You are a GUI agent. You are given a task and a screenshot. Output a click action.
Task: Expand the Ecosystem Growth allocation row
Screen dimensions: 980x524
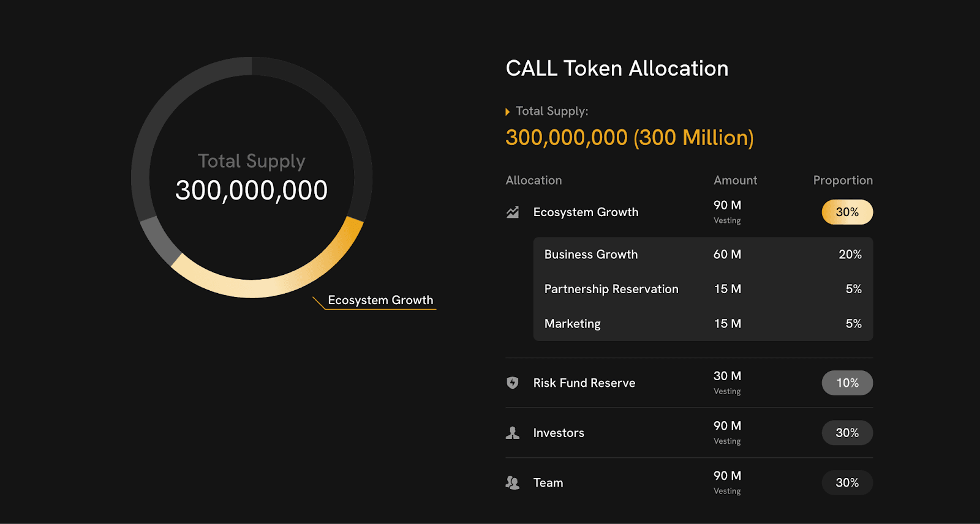click(586, 212)
